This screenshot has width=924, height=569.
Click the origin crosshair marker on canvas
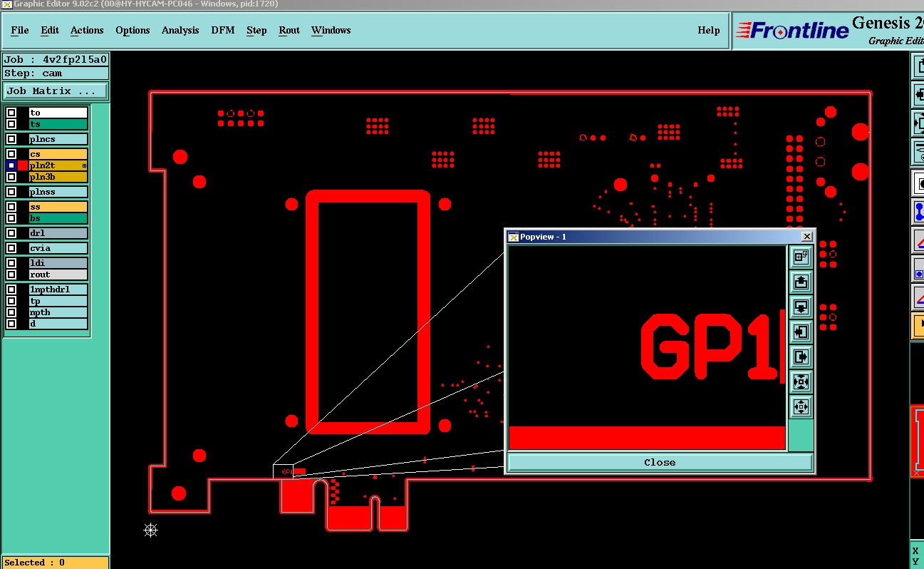[150, 530]
